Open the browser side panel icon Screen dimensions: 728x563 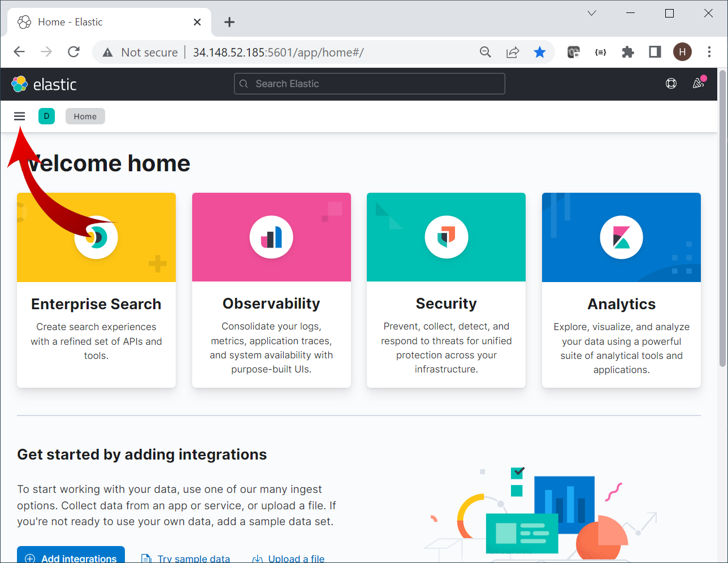point(655,51)
